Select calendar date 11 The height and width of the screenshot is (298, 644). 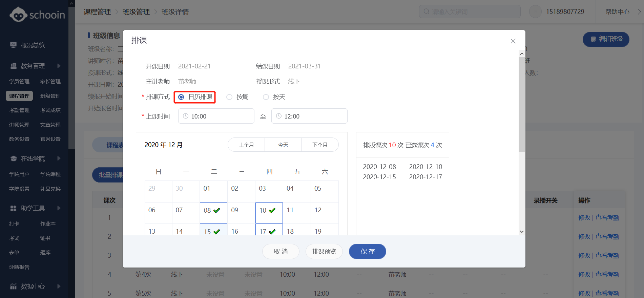tap(297, 213)
